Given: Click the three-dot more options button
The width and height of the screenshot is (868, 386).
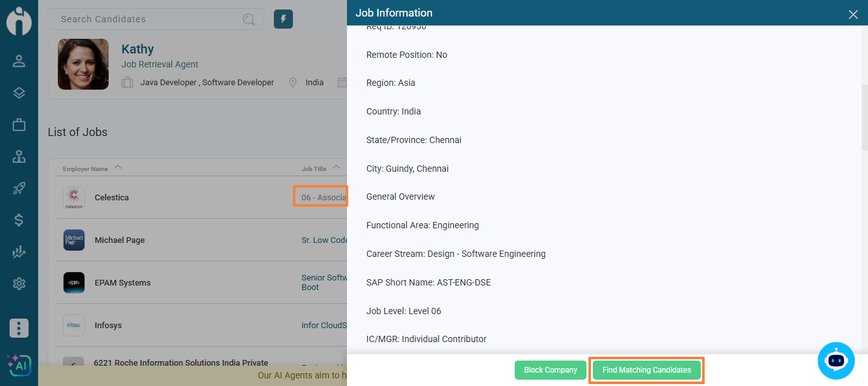Looking at the screenshot, I should [19, 328].
